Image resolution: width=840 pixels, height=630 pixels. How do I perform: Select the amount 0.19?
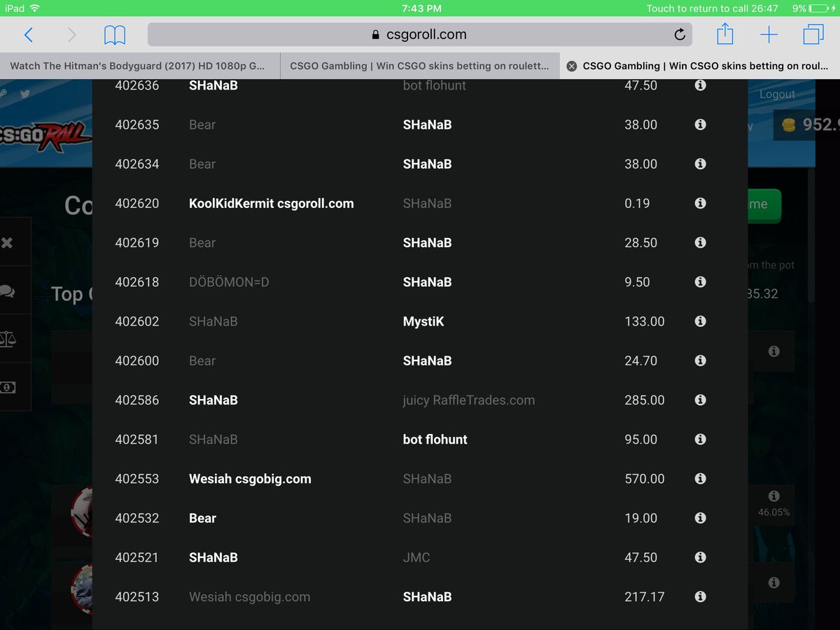click(637, 204)
